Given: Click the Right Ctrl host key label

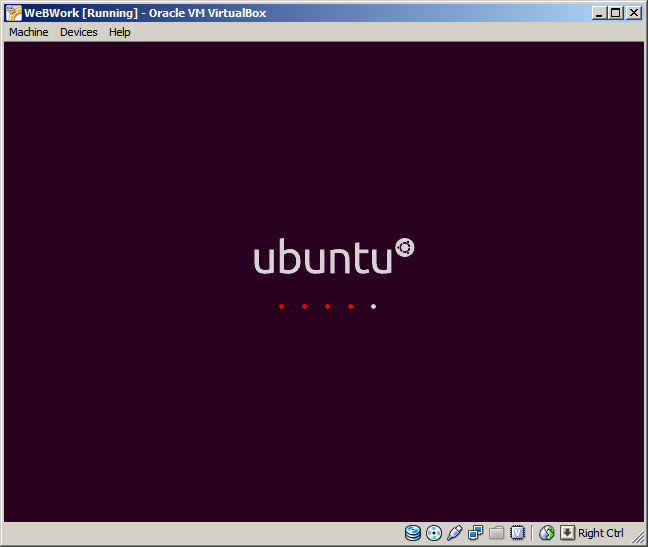Looking at the screenshot, I should pos(600,533).
